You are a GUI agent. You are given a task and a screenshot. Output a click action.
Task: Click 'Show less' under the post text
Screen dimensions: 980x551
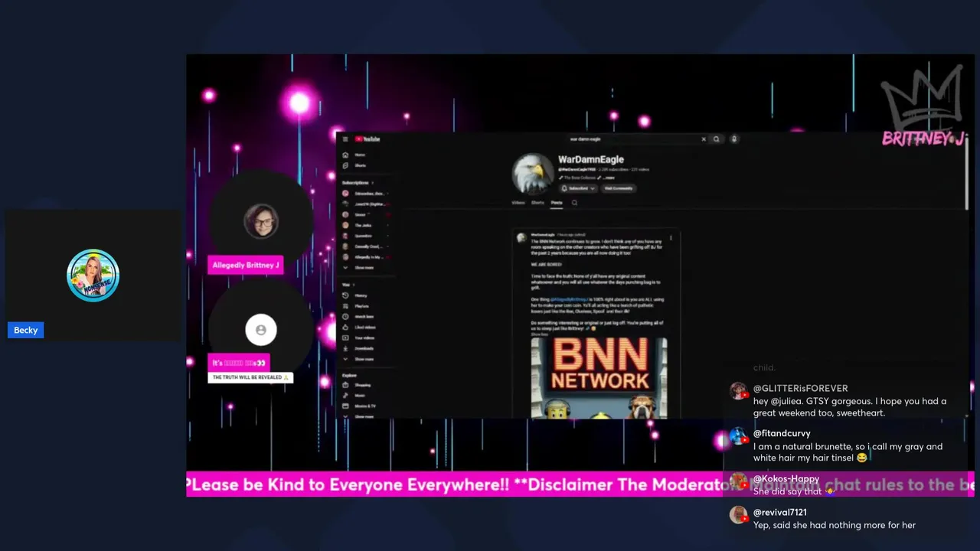(540, 334)
